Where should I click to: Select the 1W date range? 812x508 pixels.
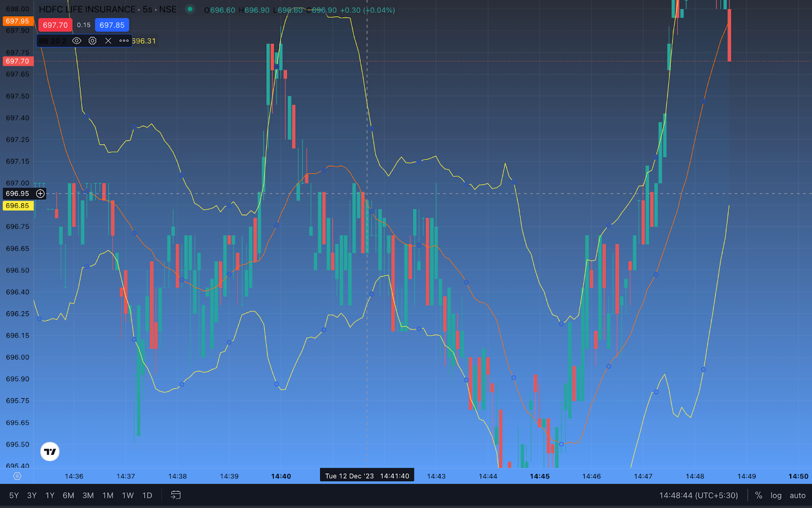[x=127, y=495]
